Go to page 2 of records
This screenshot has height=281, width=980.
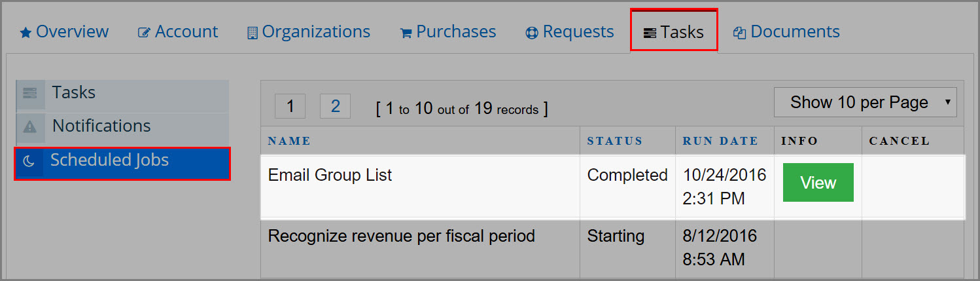335,106
